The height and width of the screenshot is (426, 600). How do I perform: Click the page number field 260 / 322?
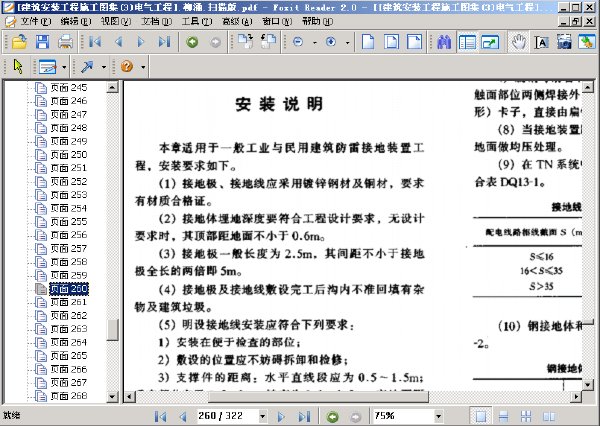[227, 416]
